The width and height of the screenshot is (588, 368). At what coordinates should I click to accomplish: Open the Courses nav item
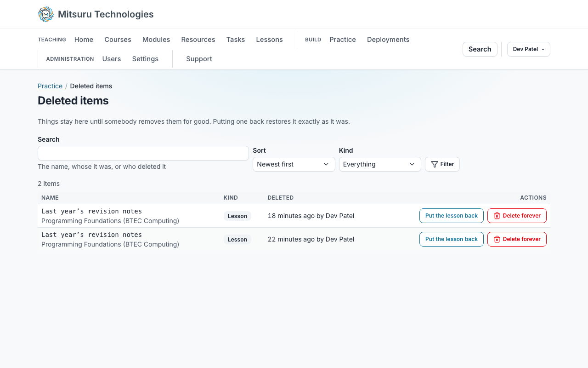(118, 40)
